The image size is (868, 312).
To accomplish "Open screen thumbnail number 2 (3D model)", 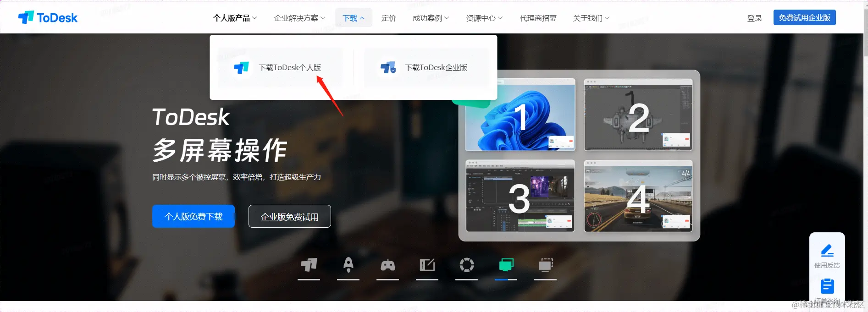I will (x=638, y=115).
